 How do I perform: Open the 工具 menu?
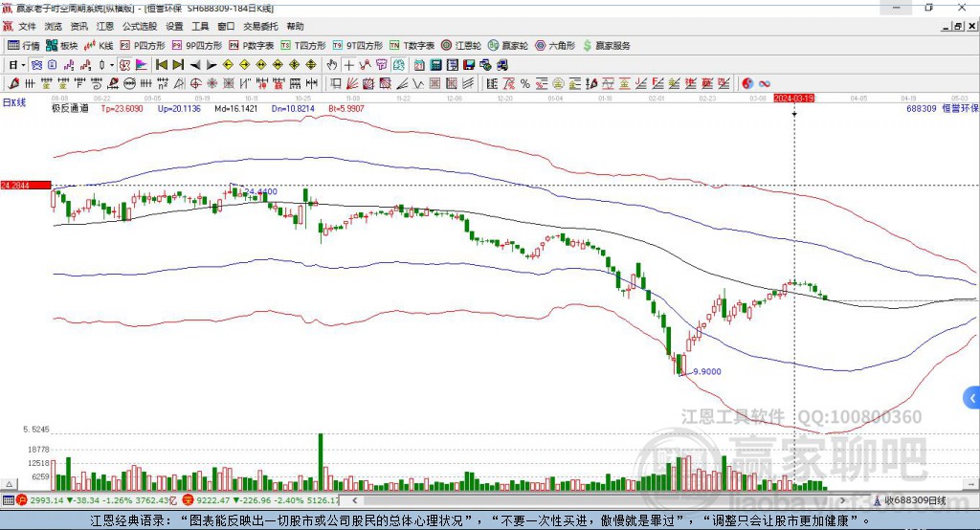tap(200, 26)
